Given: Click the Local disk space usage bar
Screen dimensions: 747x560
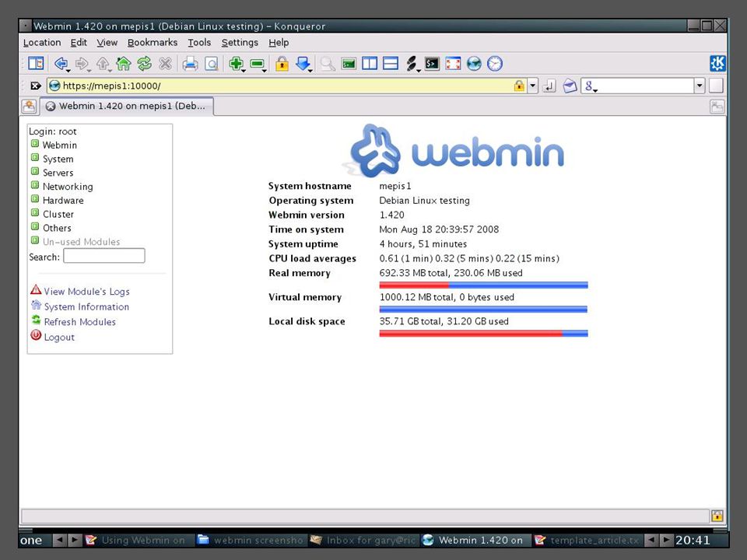Looking at the screenshot, I should [483, 334].
